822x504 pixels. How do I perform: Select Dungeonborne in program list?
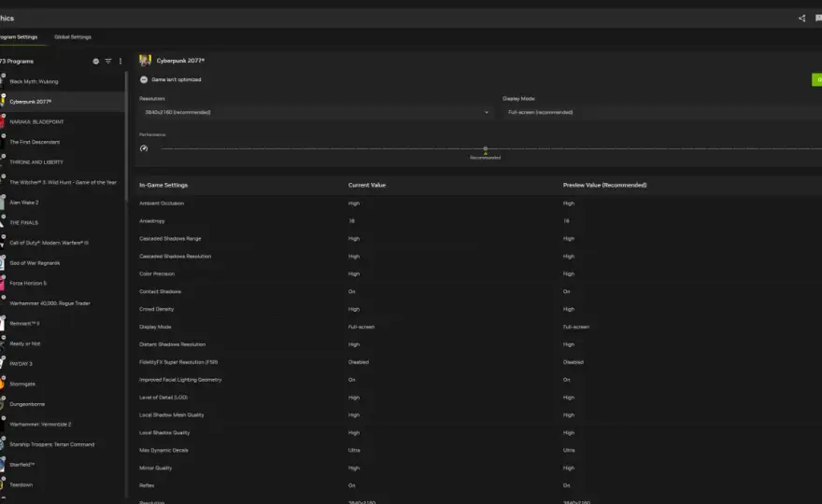point(63,404)
